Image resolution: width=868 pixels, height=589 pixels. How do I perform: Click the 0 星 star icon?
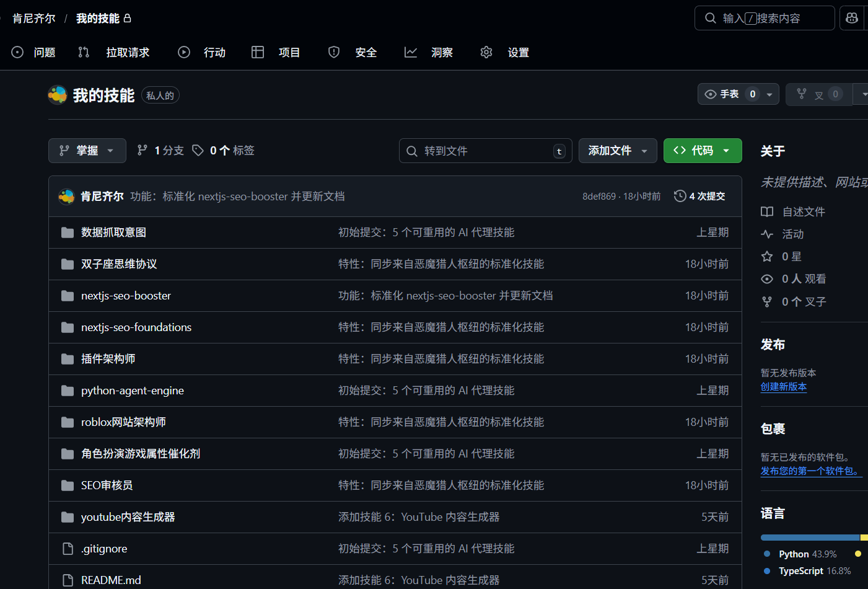tap(767, 257)
